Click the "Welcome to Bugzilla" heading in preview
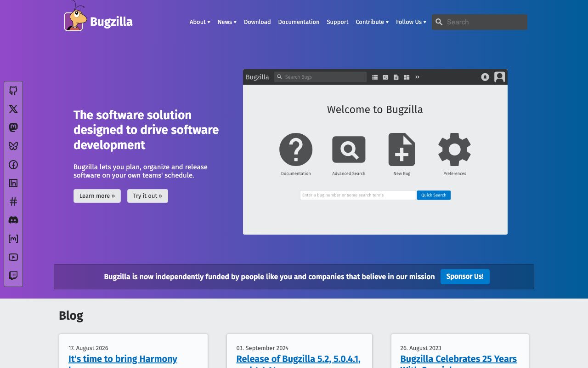The height and width of the screenshot is (368, 588). pyautogui.click(x=375, y=109)
